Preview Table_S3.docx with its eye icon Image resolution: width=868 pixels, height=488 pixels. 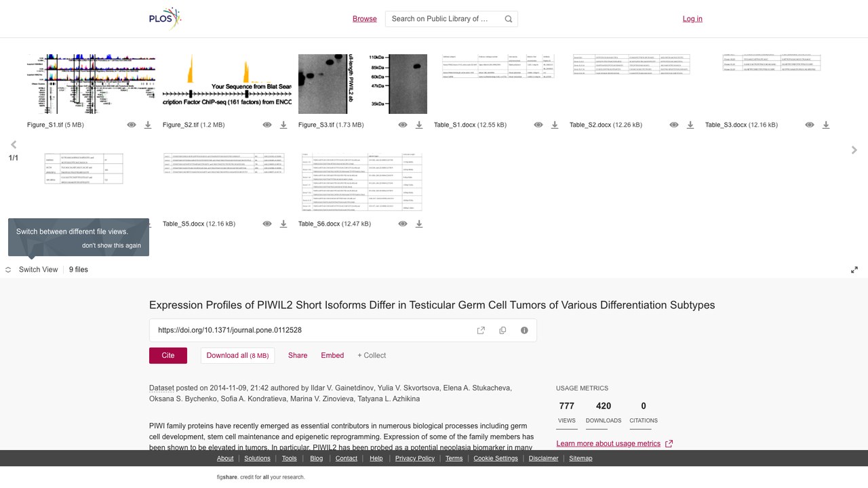tap(810, 125)
